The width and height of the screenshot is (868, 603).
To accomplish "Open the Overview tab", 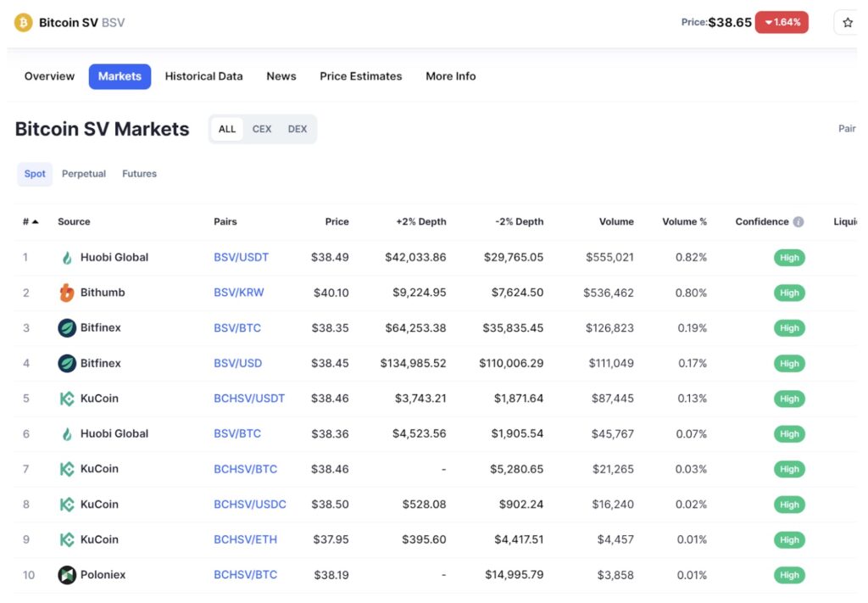I will pyautogui.click(x=49, y=76).
